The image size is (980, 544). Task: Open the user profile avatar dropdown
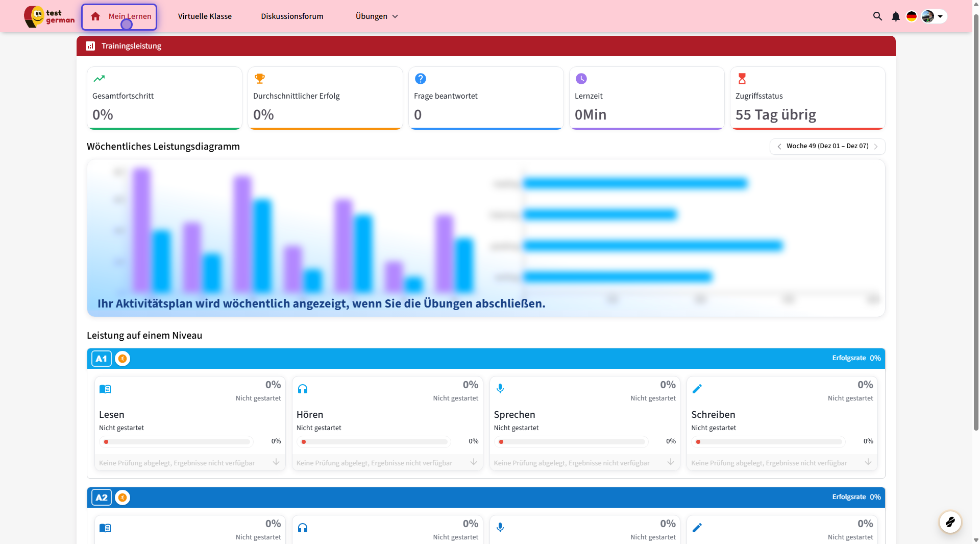934,16
